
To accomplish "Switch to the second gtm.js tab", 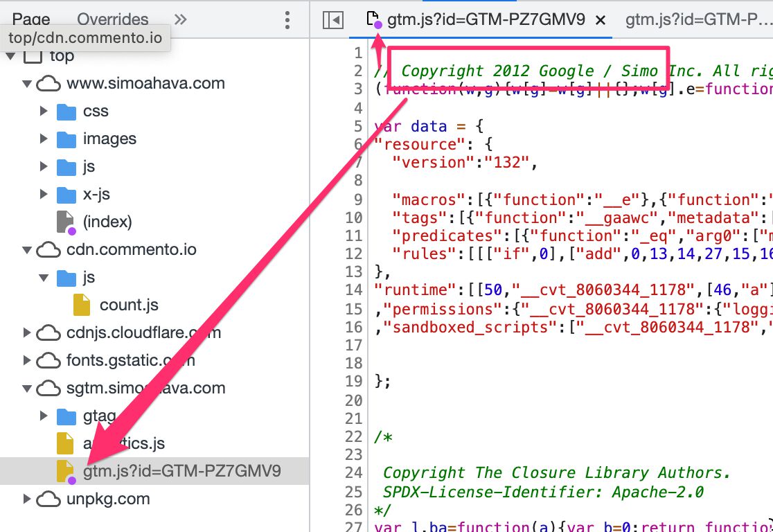I will pos(698,19).
